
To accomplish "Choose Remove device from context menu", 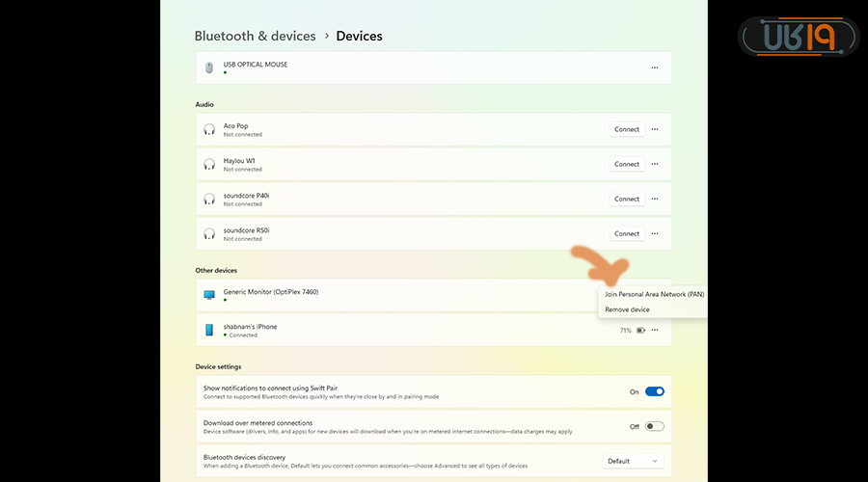I will [627, 309].
